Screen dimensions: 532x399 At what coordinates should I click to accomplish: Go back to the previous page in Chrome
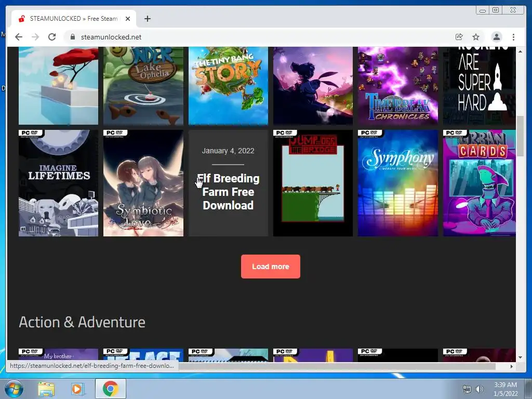click(19, 37)
